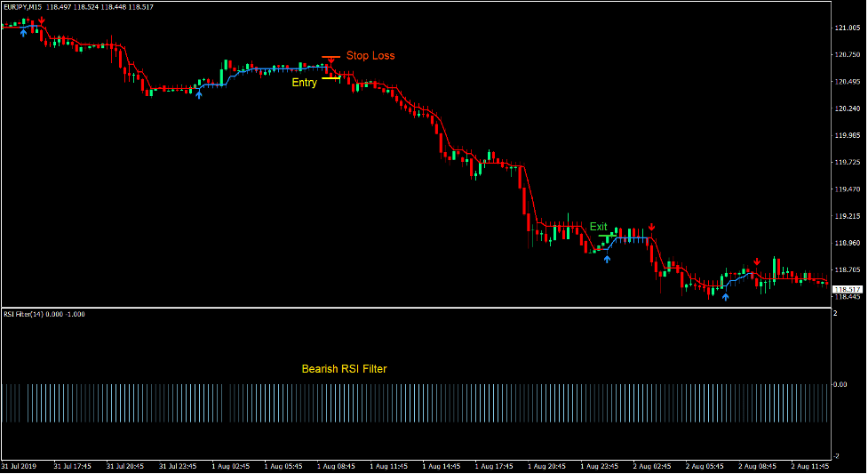Screen dimensions: 868x474
Task: Click the 1 Aug 17:45 time label
Action: click(494, 466)
